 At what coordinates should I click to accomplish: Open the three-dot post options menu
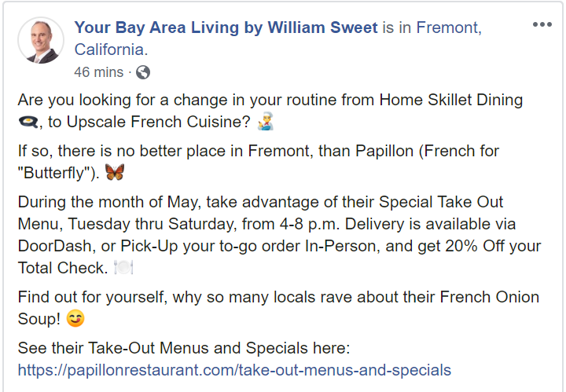coord(542,24)
